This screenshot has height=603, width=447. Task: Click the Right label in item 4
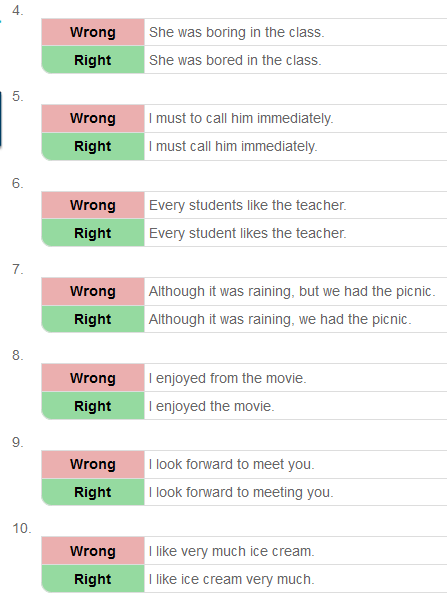click(93, 60)
